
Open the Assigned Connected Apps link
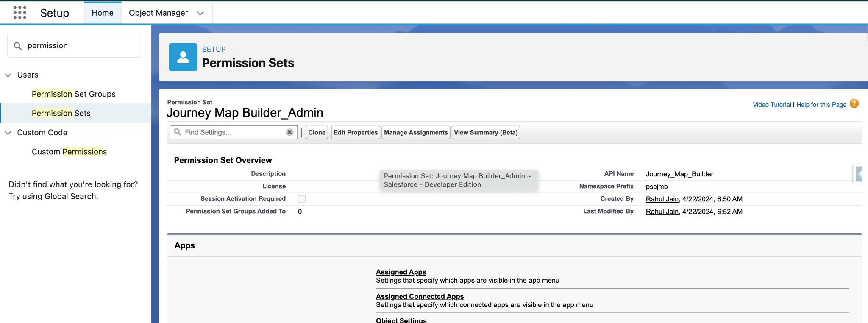[420, 297]
